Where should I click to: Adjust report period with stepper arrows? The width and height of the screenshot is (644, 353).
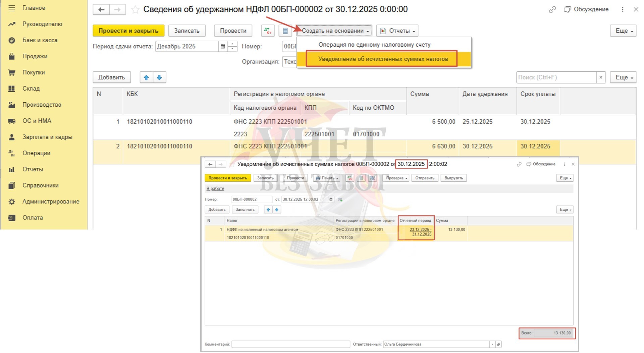tap(232, 47)
